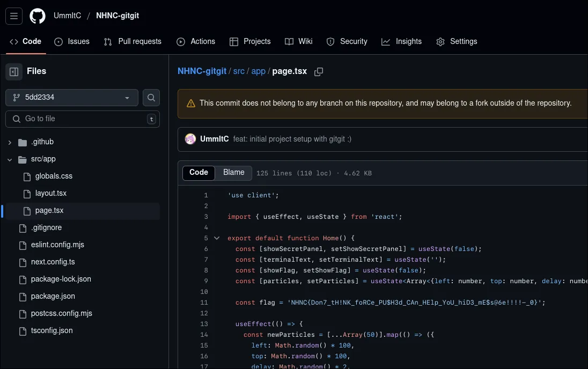The width and height of the screenshot is (588, 369).
Task: Collapse the src/app folder chevron
Action: pyautogui.click(x=10, y=159)
